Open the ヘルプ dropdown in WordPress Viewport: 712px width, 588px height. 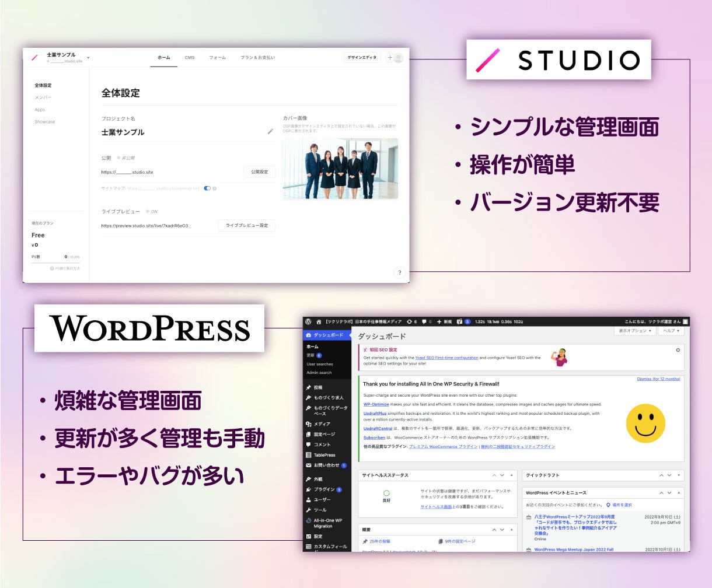672,331
